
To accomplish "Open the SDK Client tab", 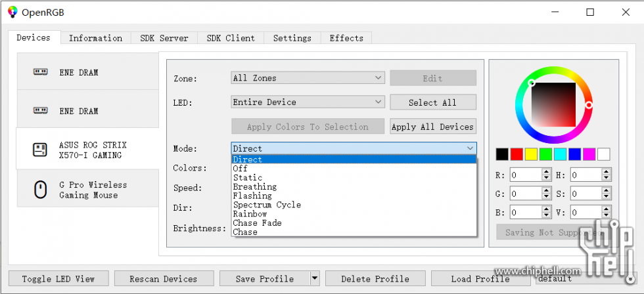I will (x=231, y=38).
